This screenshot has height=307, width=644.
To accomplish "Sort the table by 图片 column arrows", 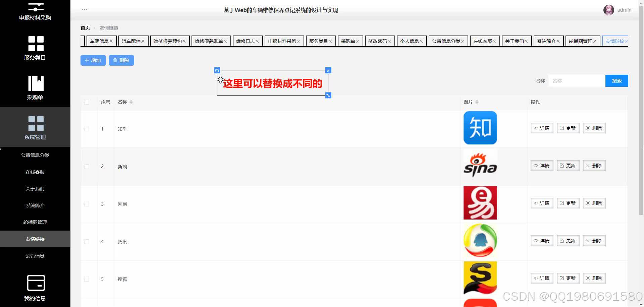I will tap(477, 102).
